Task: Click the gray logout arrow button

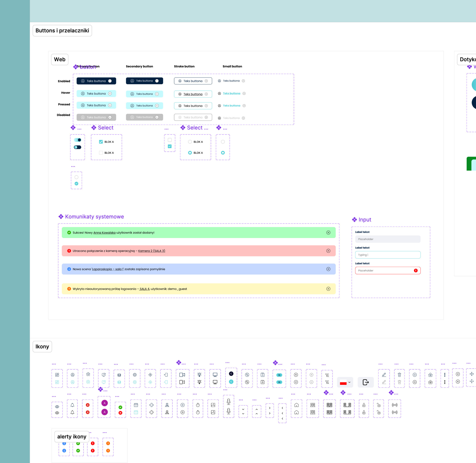Action: pyautogui.click(x=366, y=382)
